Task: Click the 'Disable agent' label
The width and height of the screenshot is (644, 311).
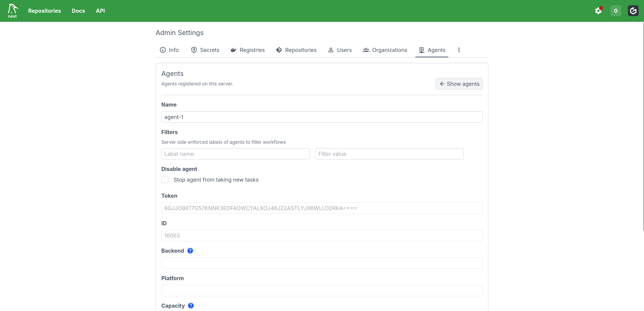Action: [179, 169]
